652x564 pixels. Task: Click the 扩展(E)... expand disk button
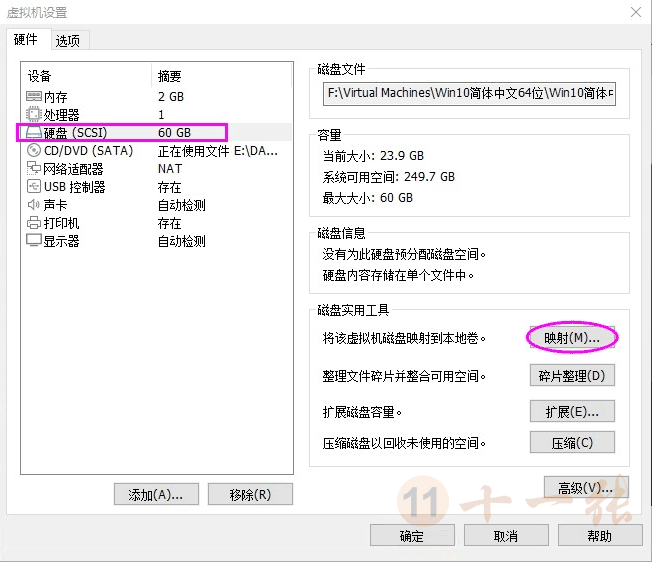(x=572, y=412)
